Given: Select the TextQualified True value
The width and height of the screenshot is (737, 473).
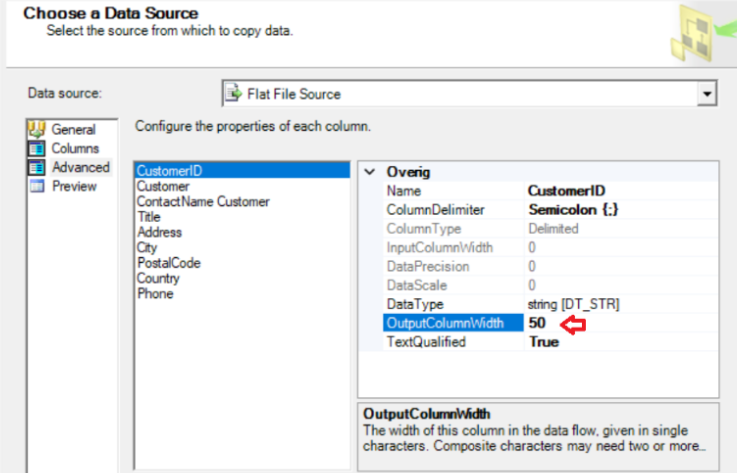Looking at the screenshot, I should click(x=544, y=342).
